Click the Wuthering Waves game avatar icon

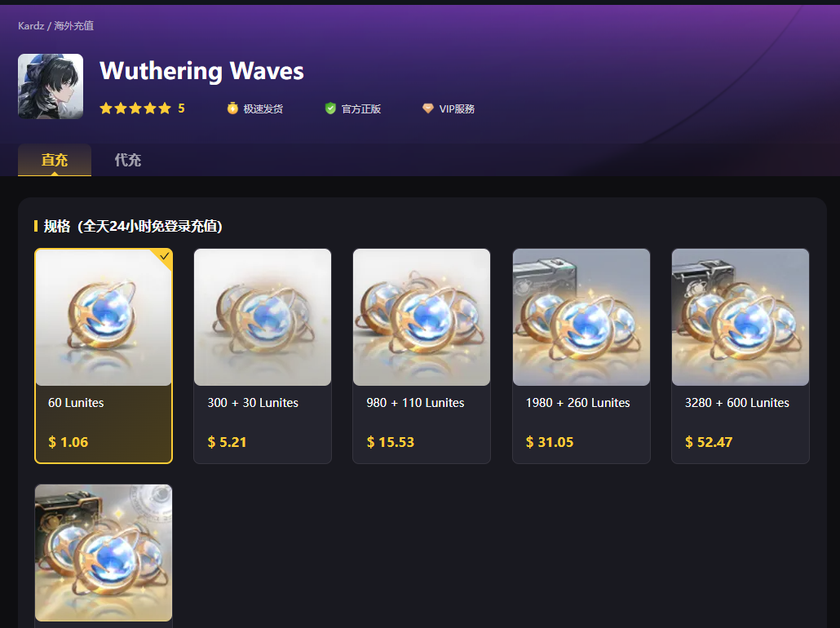(x=51, y=86)
